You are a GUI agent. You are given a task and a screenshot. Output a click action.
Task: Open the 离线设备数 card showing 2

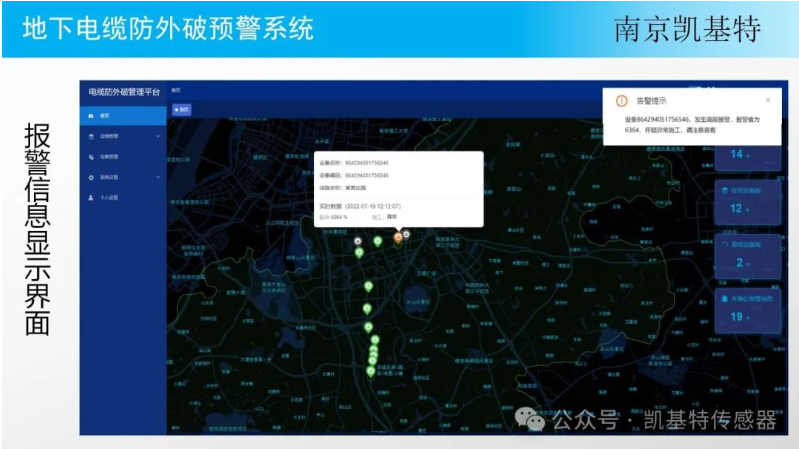[748, 256]
